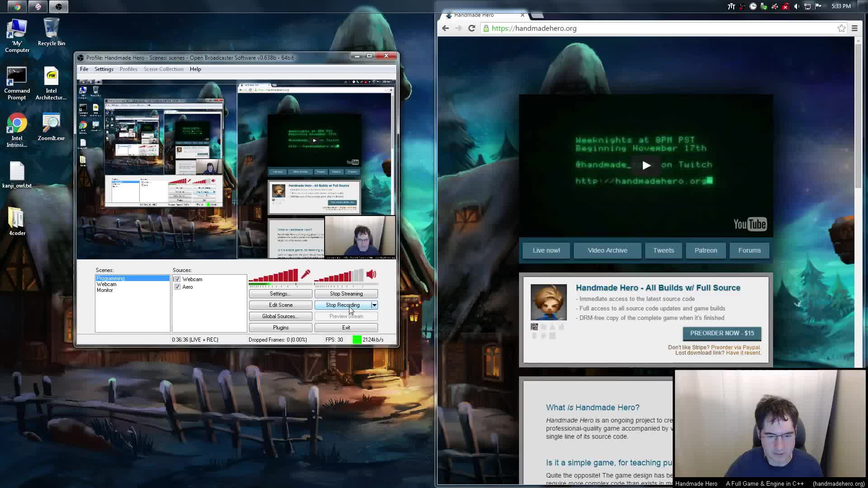The height and width of the screenshot is (488, 868).
Task: Open the Settings menu in OBS
Action: [104, 69]
